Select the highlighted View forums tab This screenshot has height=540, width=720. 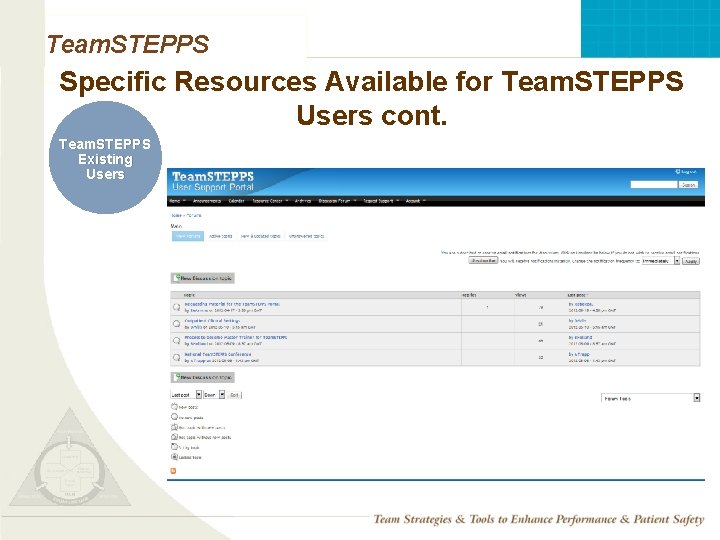click(188, 236)
